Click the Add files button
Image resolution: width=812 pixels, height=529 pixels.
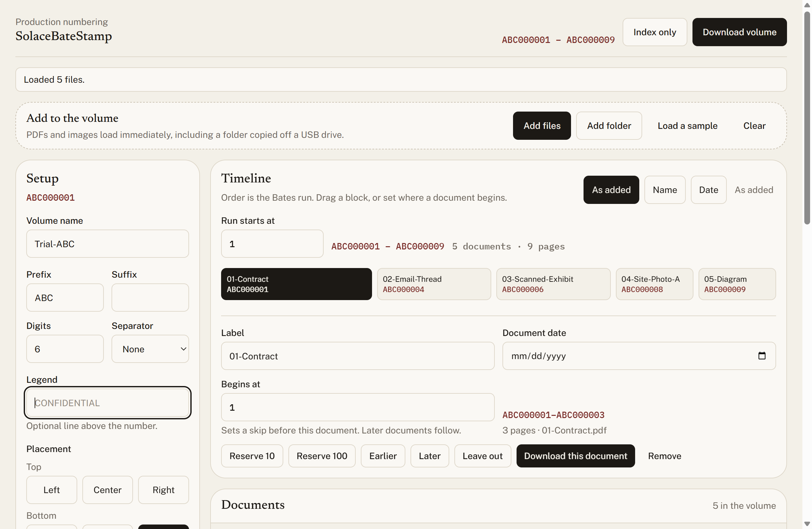point(542,126)
